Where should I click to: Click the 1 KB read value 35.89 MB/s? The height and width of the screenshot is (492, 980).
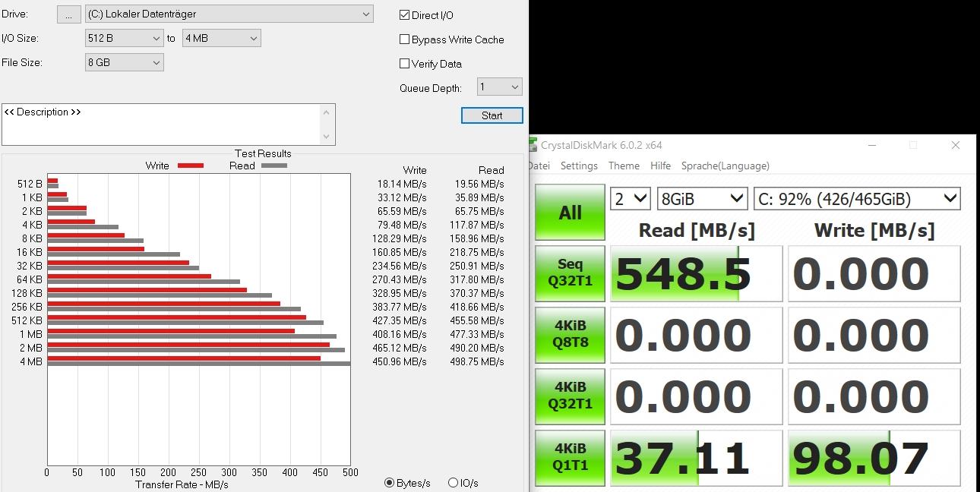479,197
